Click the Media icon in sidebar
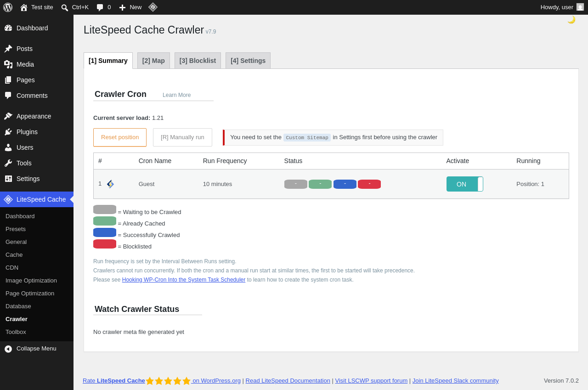This screenshot has width=588, height=390. tap(8, 64)
